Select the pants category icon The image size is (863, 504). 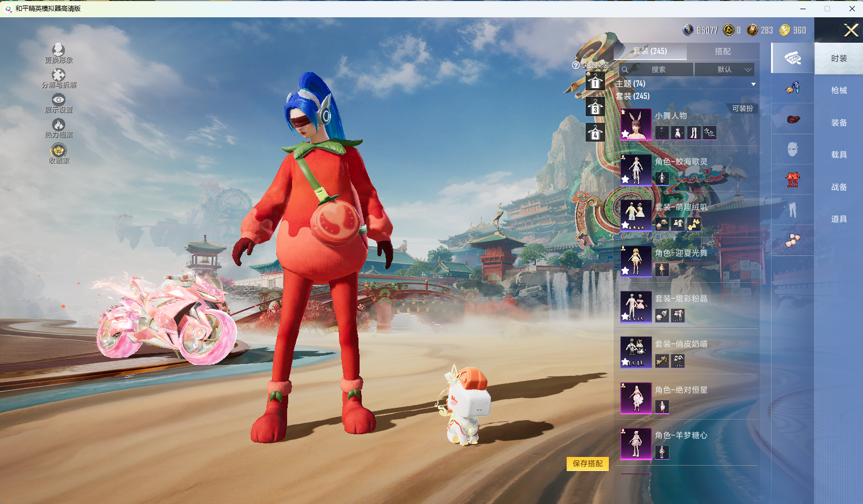(793, 210)
